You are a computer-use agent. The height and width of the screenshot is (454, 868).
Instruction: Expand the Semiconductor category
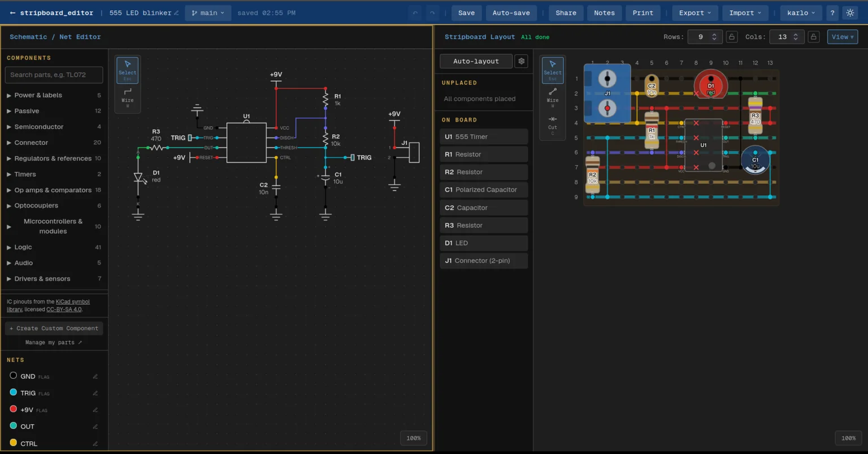click(x=54, y=127)
